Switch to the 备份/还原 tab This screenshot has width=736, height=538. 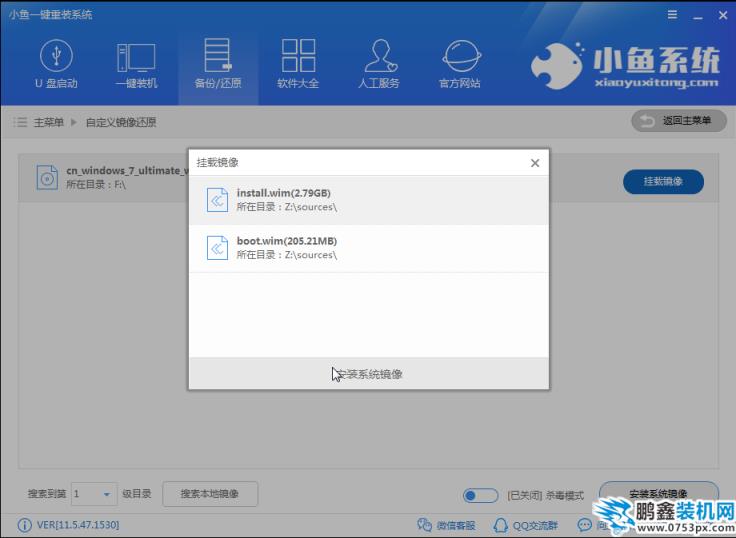218,64
